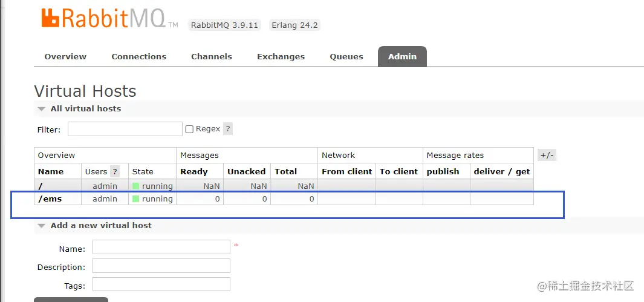Switch to the Connections tab
Image resolution: width=644 pixels, height=302 pixels.
139,57
